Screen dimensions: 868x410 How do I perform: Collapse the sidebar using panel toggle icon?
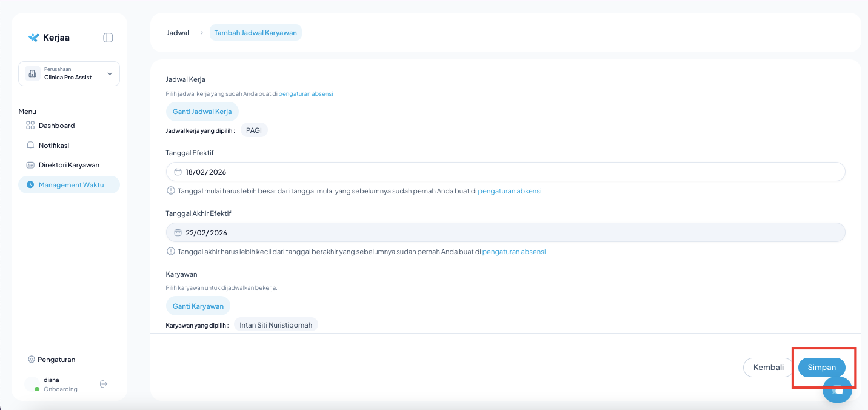click(108, 38)
